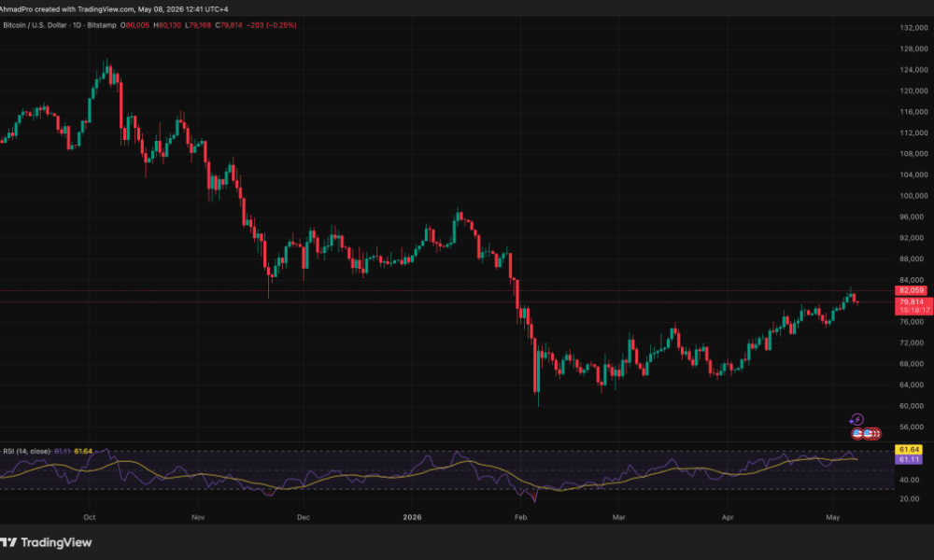The height and width of the screenshot is (560, 934).
Task: Click the 132,000 price scale label
Action: 913,27
